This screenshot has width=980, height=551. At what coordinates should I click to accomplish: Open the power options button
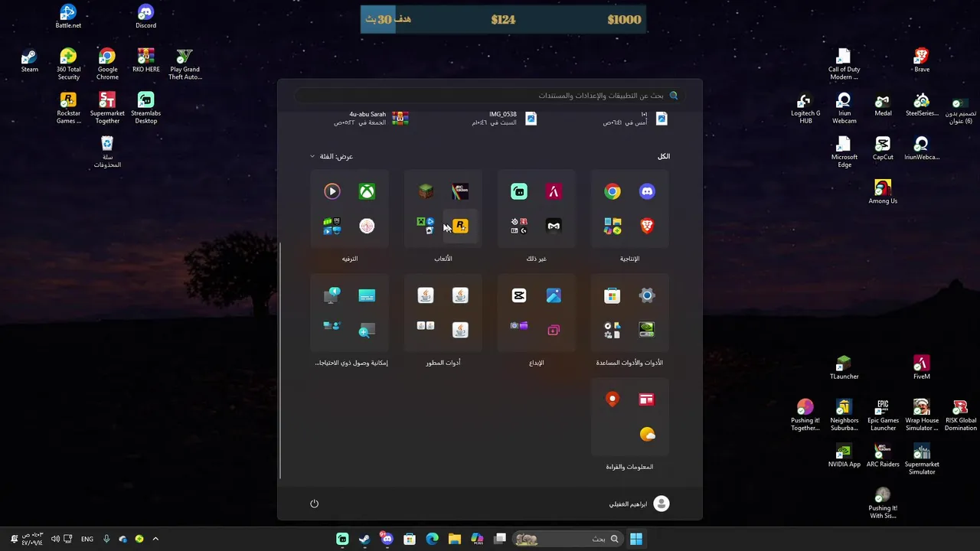coord(314,504)
